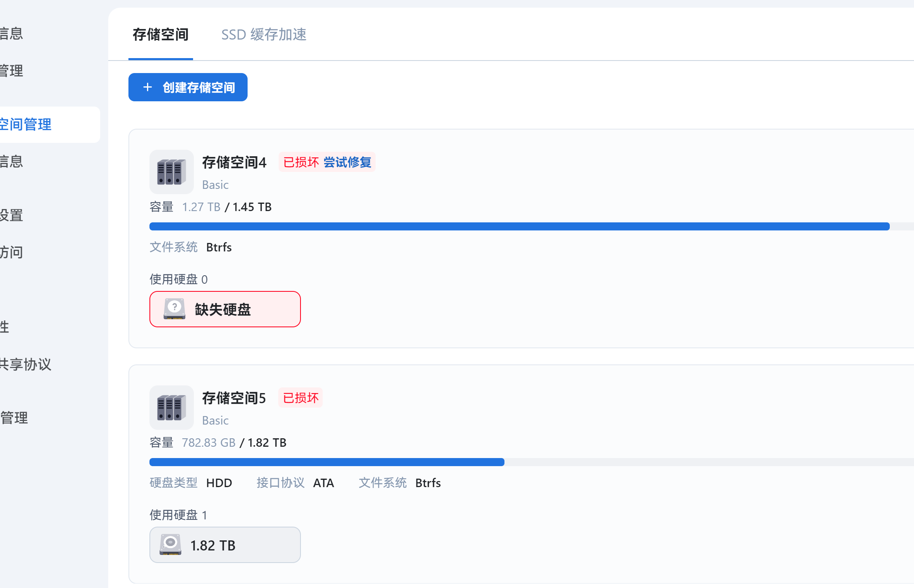Open the 存储空间 tab

click(161, 35)
